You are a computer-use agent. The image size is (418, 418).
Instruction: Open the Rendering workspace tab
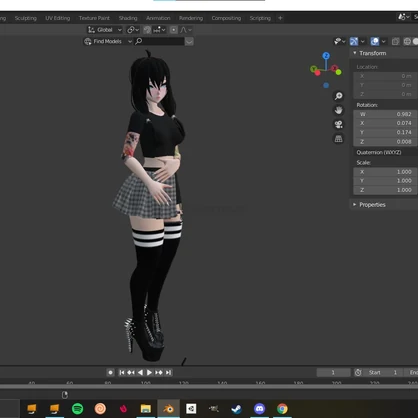point(191,18)
